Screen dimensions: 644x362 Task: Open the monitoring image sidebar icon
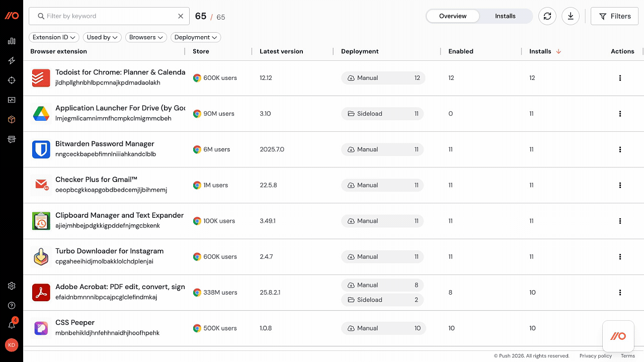tap(11, 100)
